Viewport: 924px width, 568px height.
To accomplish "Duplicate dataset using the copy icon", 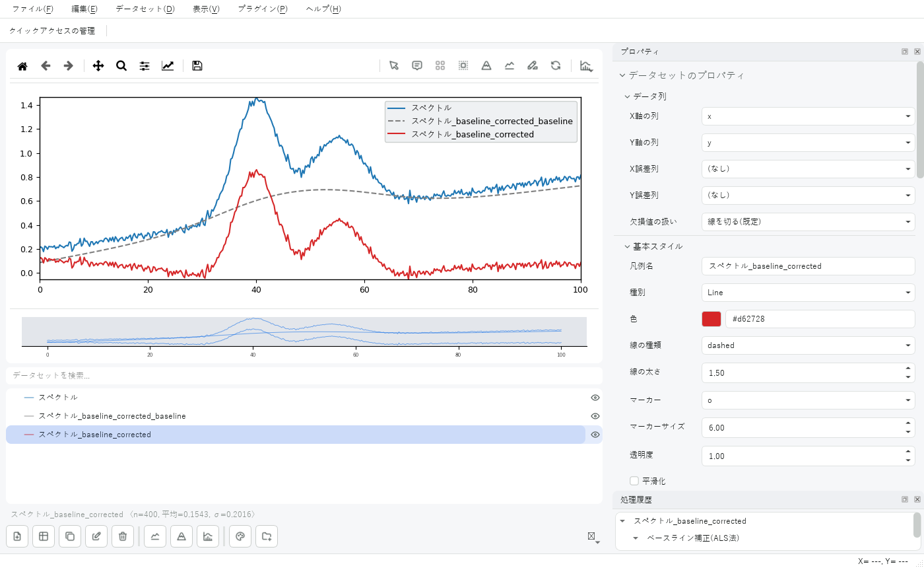I will point(70,536).
